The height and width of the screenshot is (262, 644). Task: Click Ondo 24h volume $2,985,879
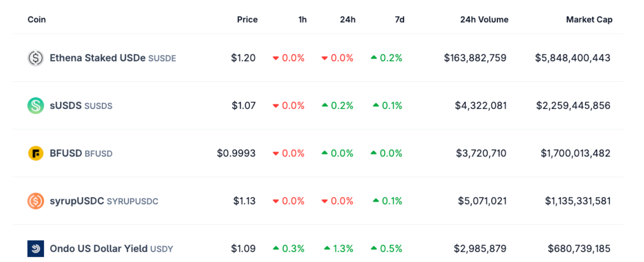tap(480, 249)
